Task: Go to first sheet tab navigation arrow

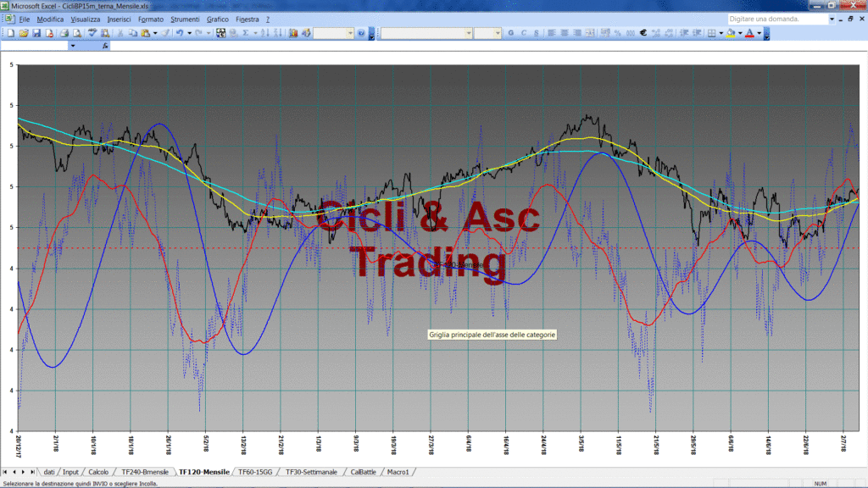Action: (x=5, y=472)
